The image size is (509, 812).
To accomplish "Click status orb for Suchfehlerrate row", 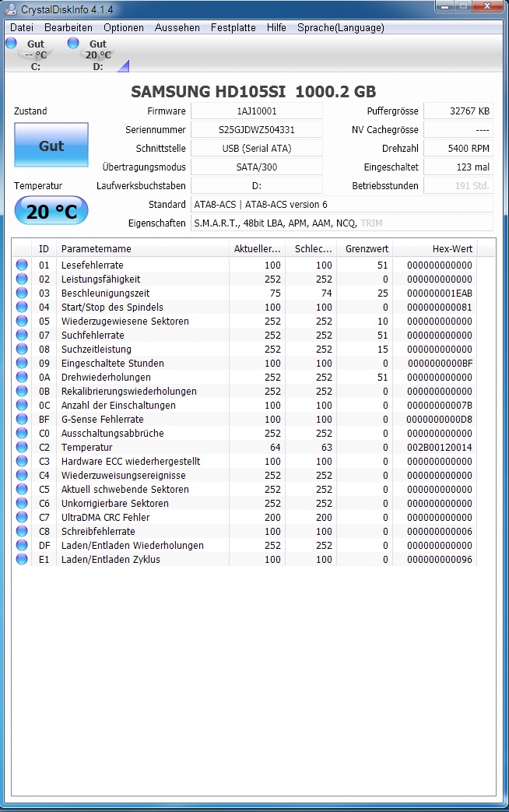I will pyautogui.click(x=22, y=335).
